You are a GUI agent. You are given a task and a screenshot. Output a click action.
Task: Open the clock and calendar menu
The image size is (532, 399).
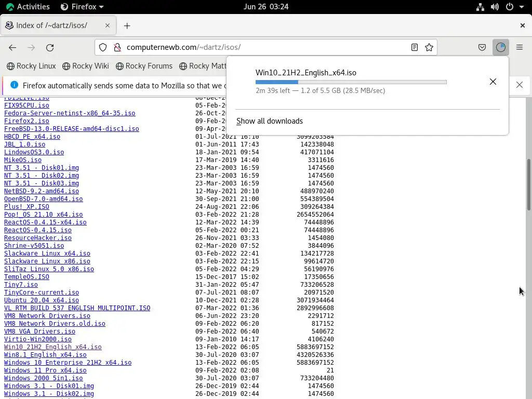(x=266, y=7)
